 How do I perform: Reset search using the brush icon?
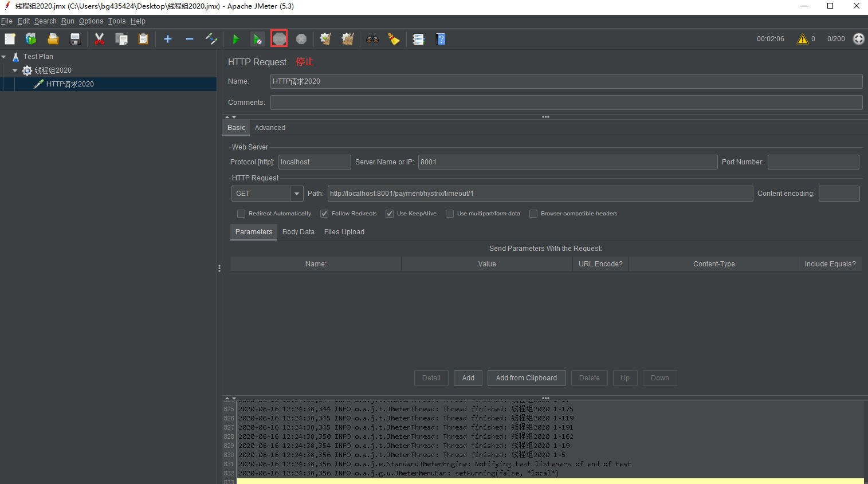click(x=394, y=39)
